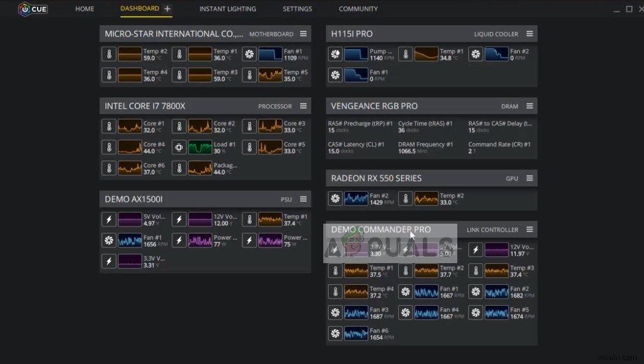Add a new dashboard with plus icon
This screenshot has height=364, width=644.
pos(167,9)
